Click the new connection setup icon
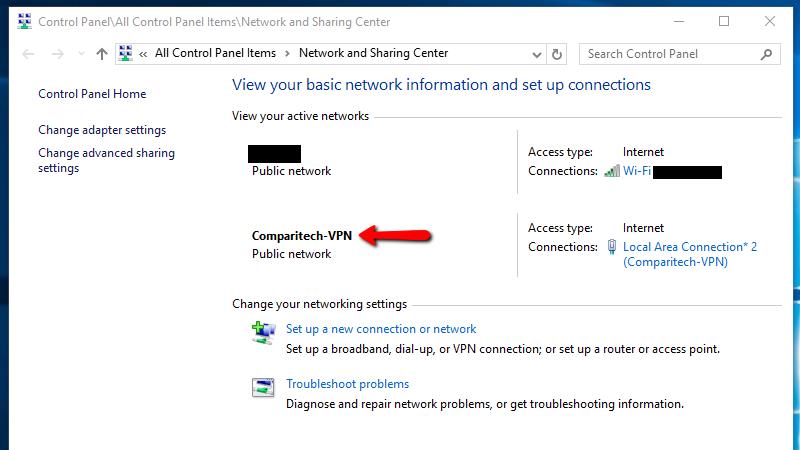This screenshot has width=800, height=450. pos(263,333)
